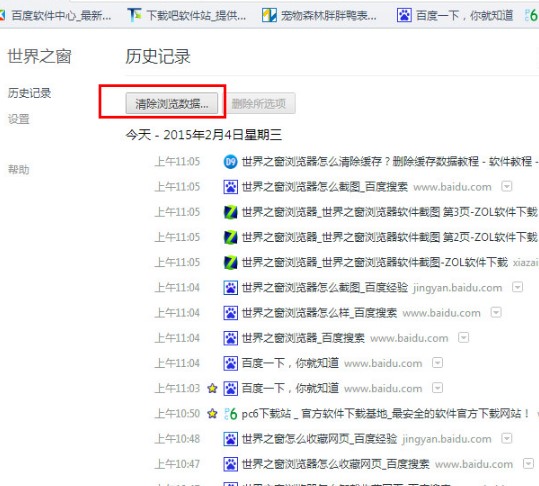This screenshot has width=539, height=486.
Task: Expand dropdown for the 11:04 百度一下 entry
Action: pyautogui.click(x=437, y=363)
